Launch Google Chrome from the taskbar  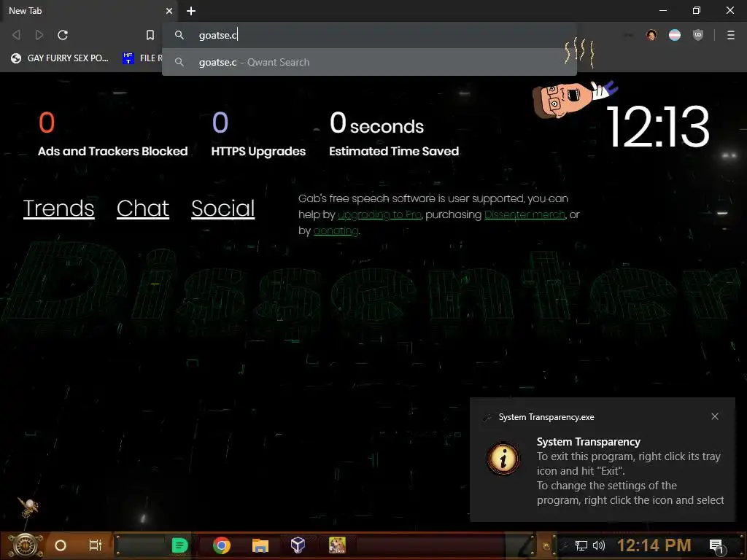coord(222,545)
